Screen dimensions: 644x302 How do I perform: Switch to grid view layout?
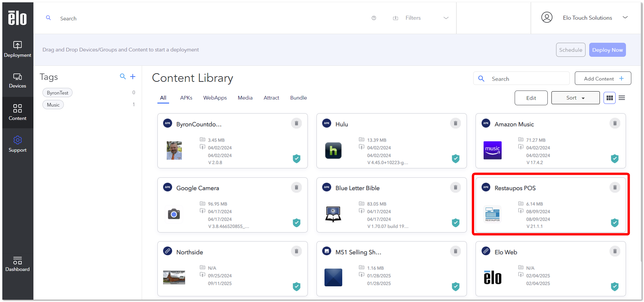[x=610, y=98]
